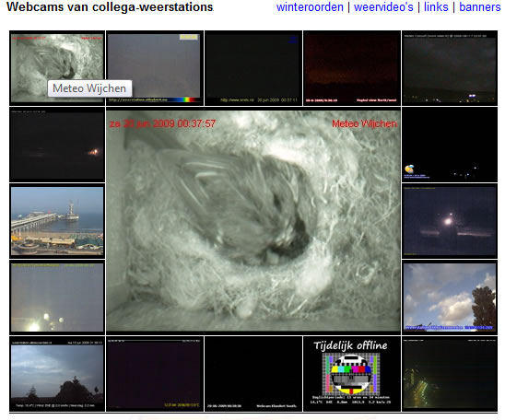505x420 pixels.
Task: Open the large Meteo Wijchen nest webcam image
Action: pos(253,221)
